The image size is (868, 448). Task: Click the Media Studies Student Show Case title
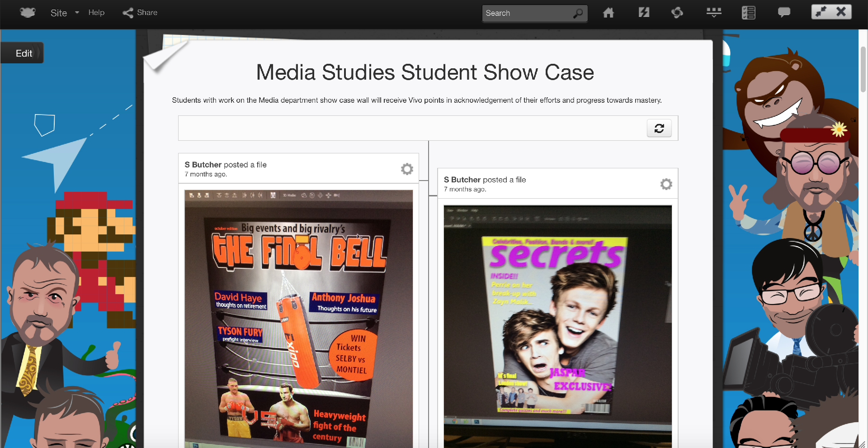tap(425, 72)
